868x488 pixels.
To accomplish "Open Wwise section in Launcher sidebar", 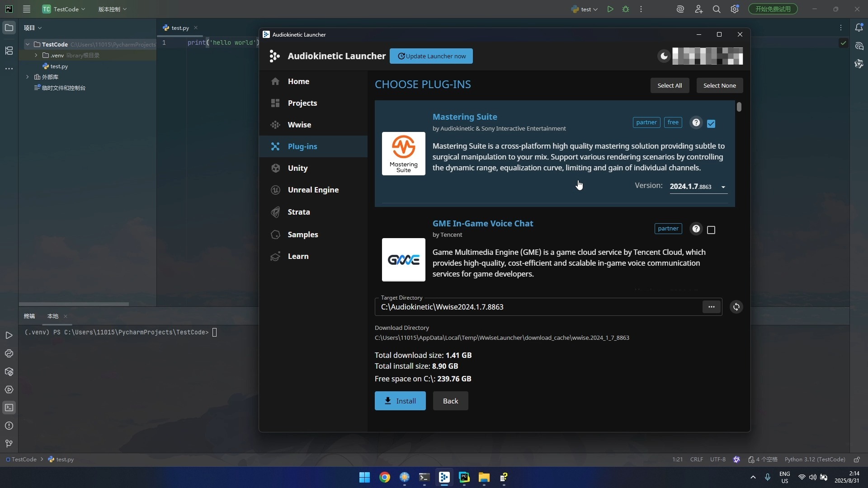I will [313, 125].
